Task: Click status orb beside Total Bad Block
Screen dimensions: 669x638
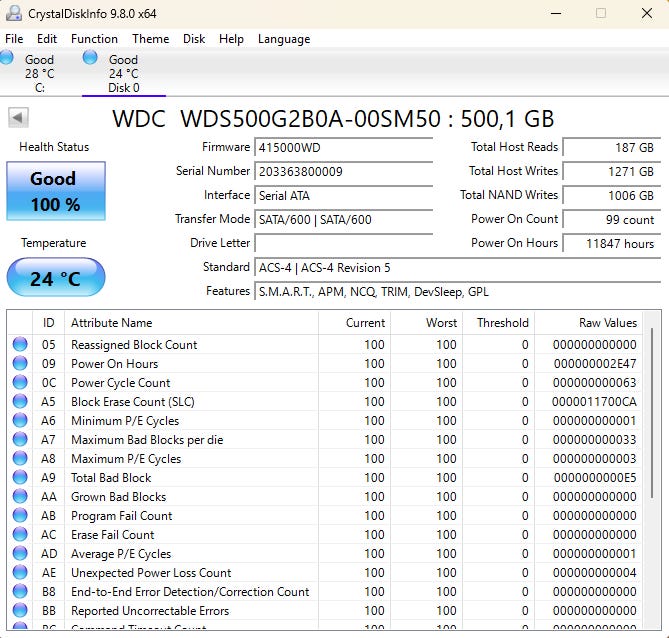Action: click(x=20, y=478)
